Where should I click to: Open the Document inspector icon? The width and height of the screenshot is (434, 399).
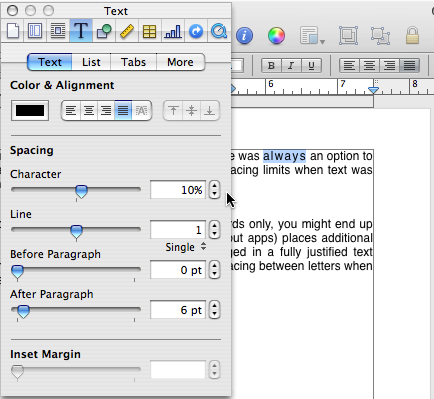13,31
